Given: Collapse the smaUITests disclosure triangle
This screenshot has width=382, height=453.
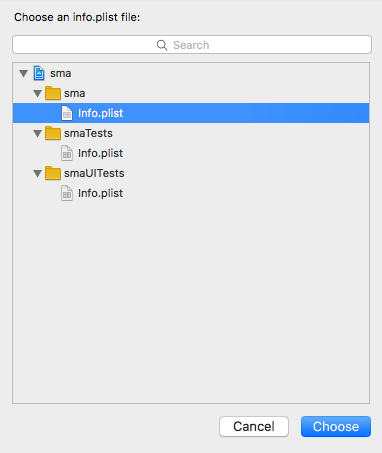Looking at the screenshot, I should [38, 173].
